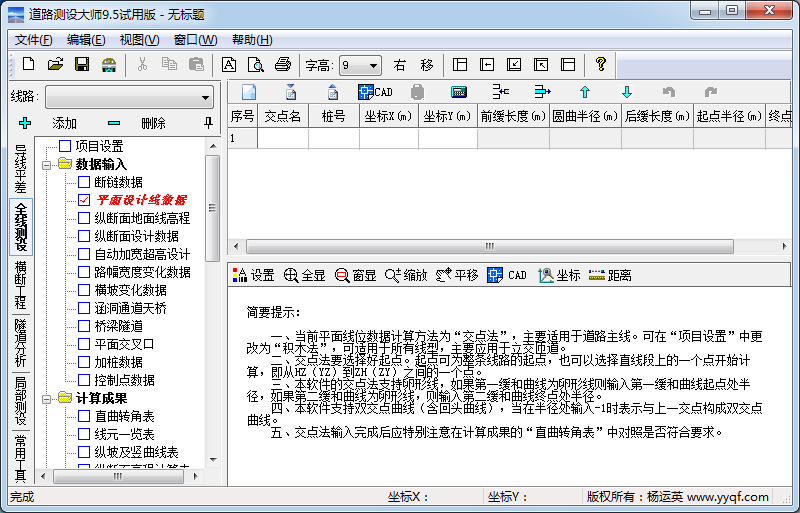
Task: Click the first 交点名 table cell
Action: (x=283, y=138)
